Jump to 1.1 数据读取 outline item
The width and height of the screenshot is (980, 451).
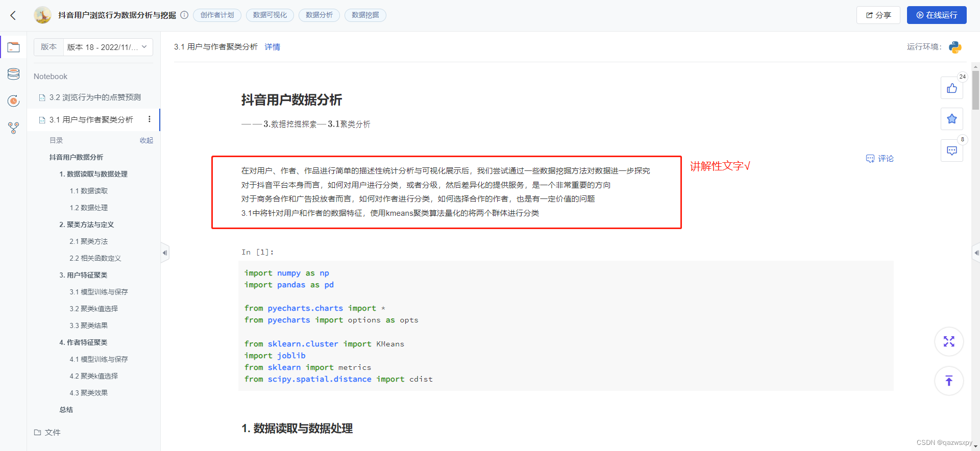coord(89,191)
